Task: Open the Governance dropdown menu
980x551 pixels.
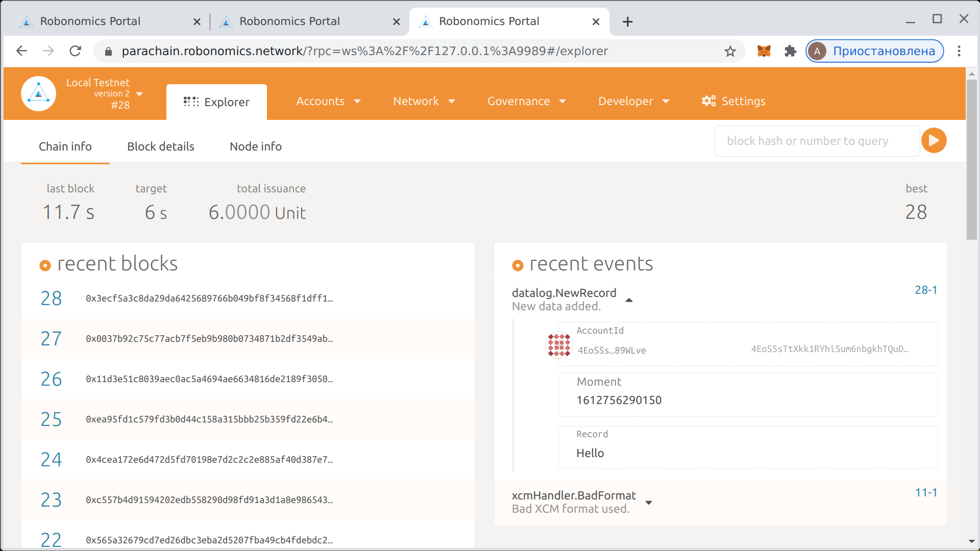Action: pos(526,101)
